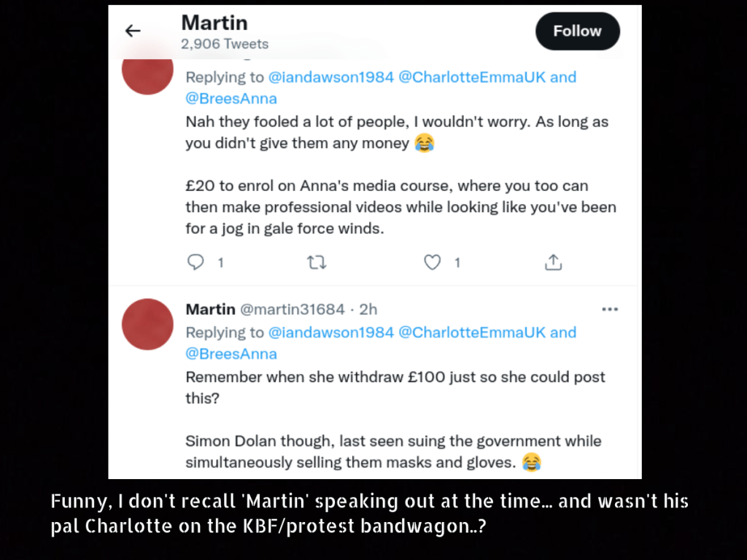Open @BreesAnna mention in the £100 tweet

pos(231,354)
